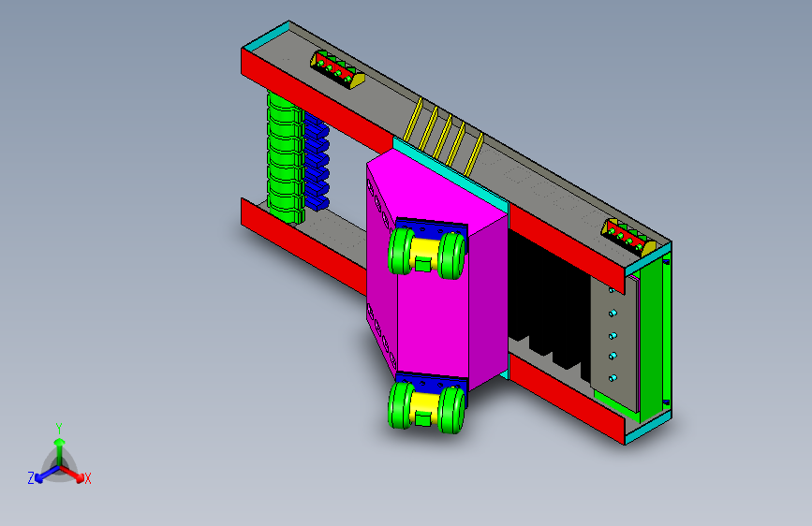Select the blue stacked plates beside green column
Viewport: 812px width, 526px height.
click(x=317, y=162)
